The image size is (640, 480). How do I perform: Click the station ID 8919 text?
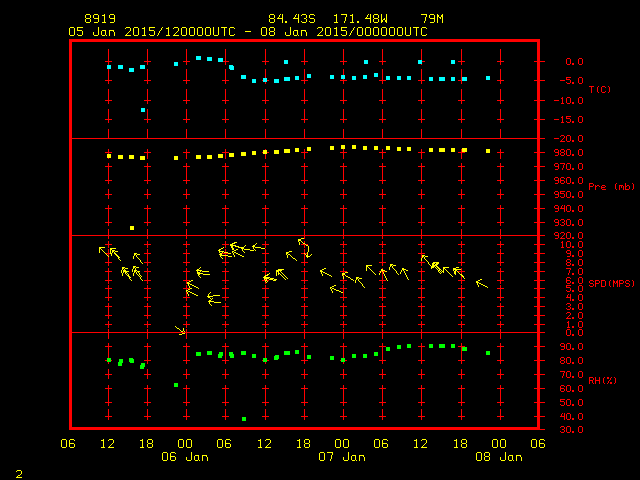point(98,19)
